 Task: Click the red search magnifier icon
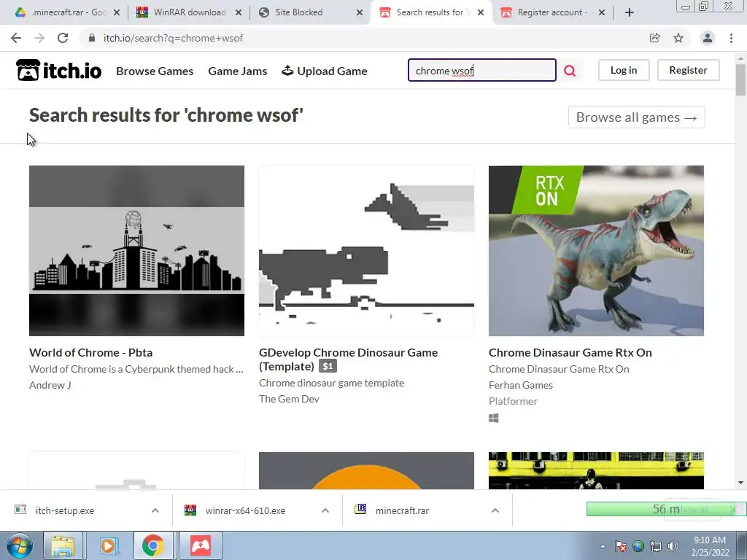(570, 71)
